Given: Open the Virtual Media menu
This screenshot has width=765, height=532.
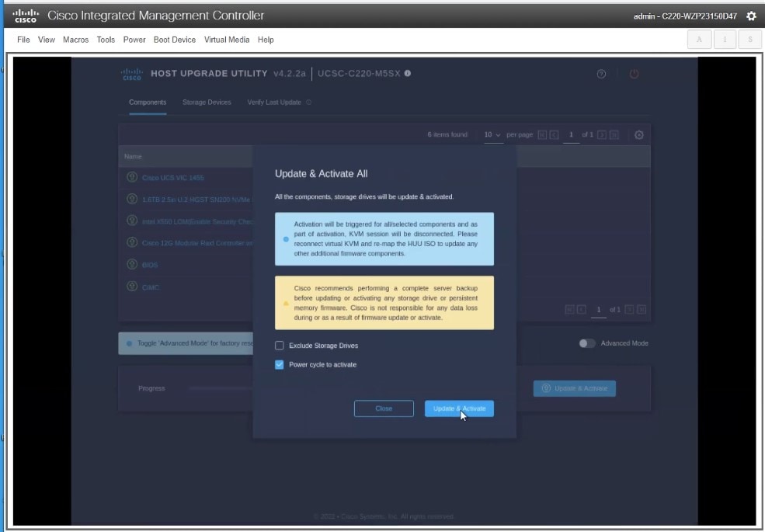Looking at the screenshot, I should (x=227, y=40).
